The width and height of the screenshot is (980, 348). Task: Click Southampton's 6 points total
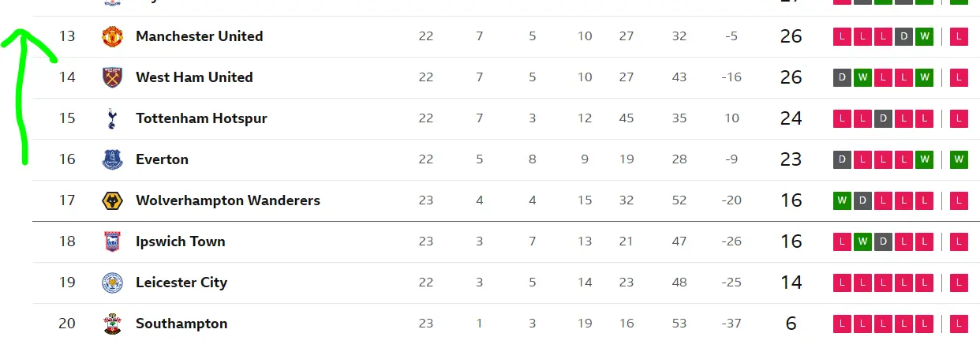[x=791, y=324]
